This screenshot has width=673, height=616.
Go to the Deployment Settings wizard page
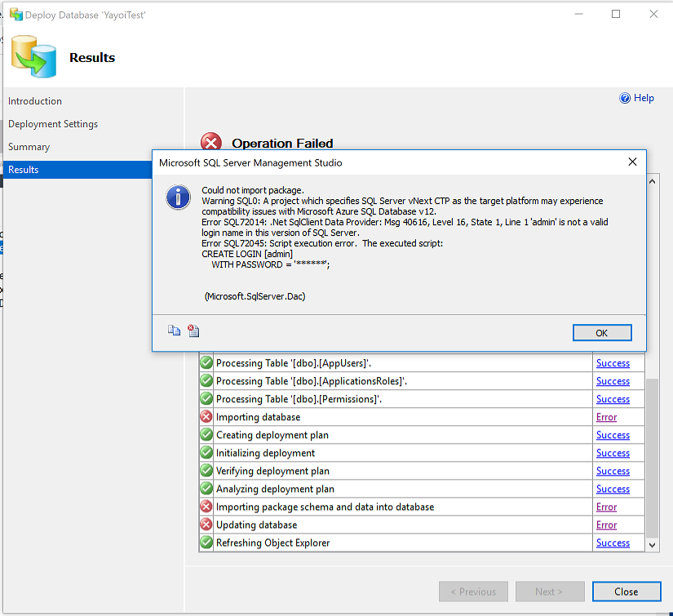coord(53,124)
